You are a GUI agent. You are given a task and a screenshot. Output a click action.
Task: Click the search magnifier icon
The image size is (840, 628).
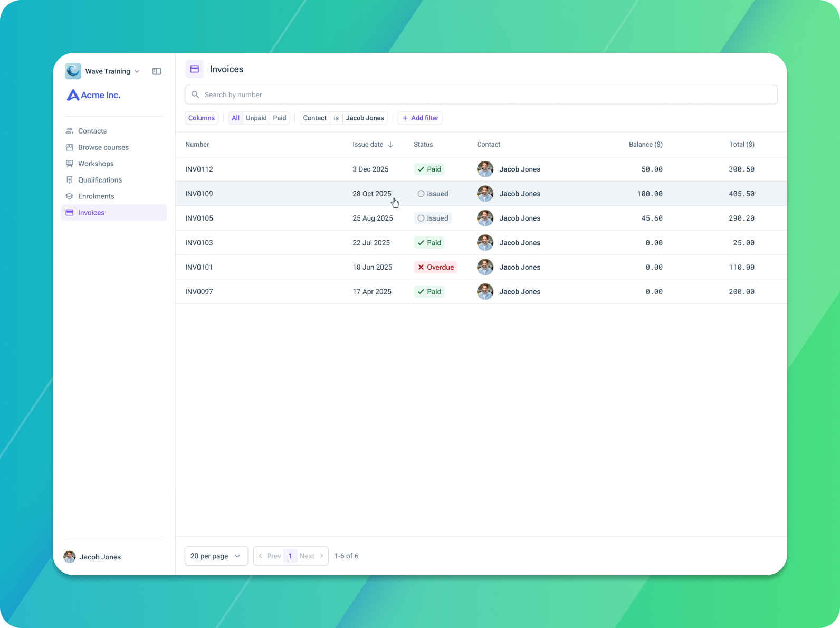click(x=195, y=94)
